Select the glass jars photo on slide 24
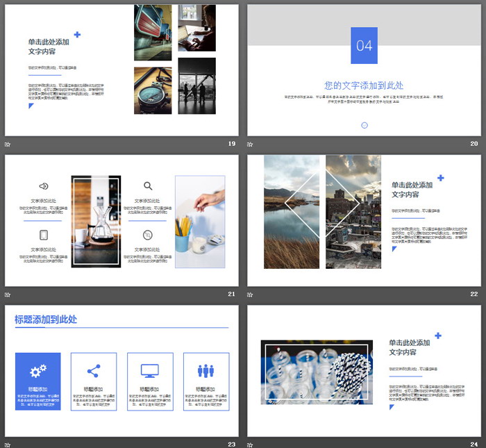This screenshot has height=448, width=486. click(x=317, y=372)
